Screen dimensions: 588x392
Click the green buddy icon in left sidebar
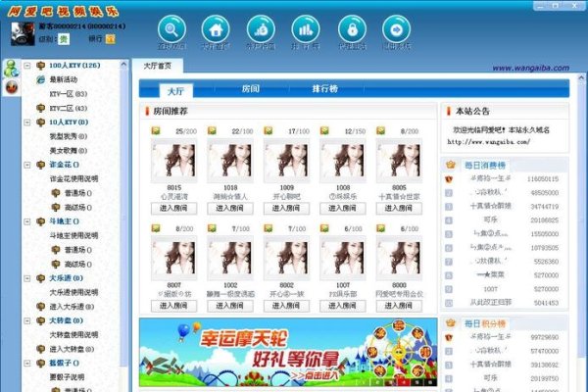tap(11, 67)
